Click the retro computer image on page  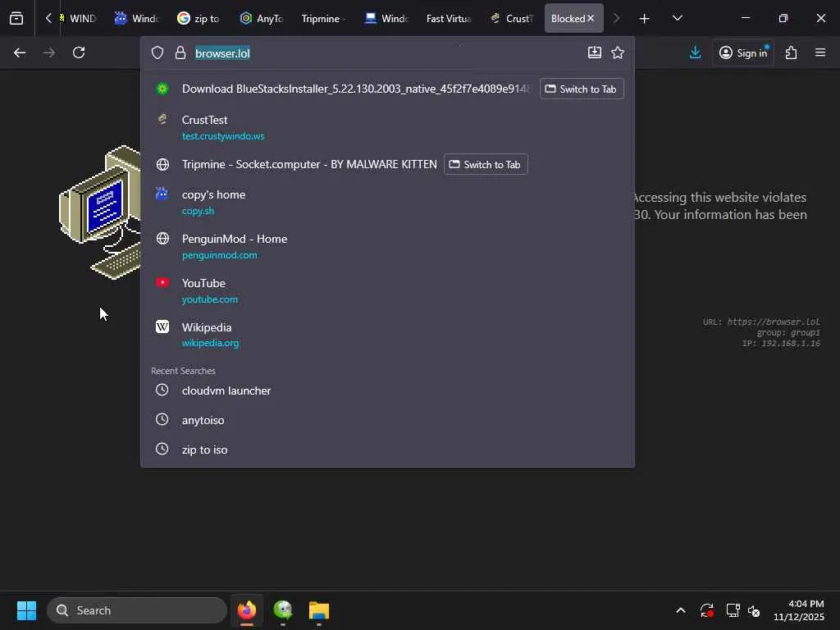click(100, 212)
